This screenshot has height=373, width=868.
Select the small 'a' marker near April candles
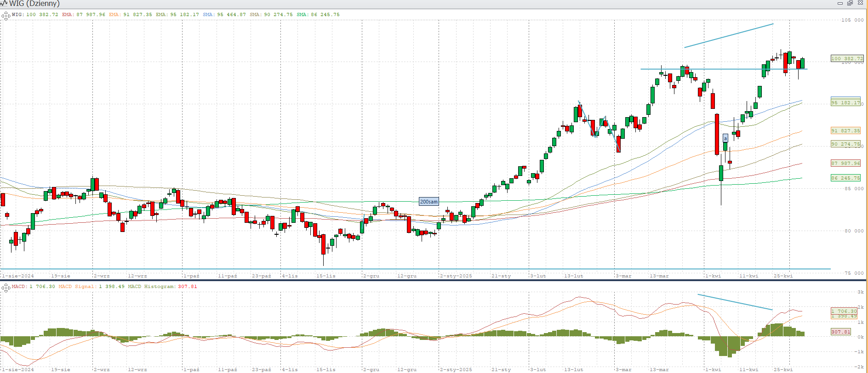point(725,138)
